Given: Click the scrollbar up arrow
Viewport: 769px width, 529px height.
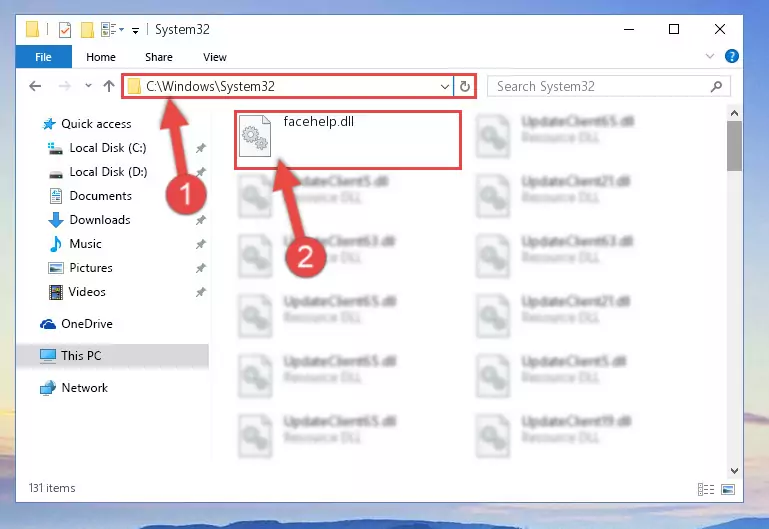Looking at the screenshot, I should [x=734, y=114].
